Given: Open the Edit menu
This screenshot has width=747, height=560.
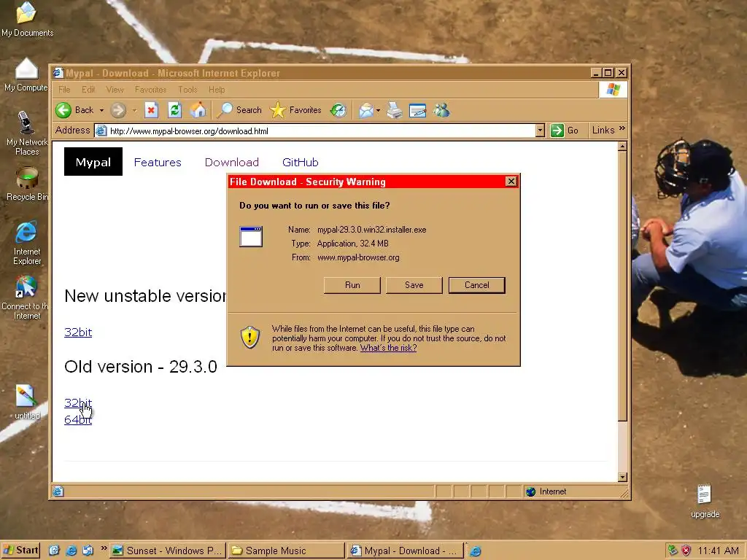Looking at the screenshot, I should point(88,90).
